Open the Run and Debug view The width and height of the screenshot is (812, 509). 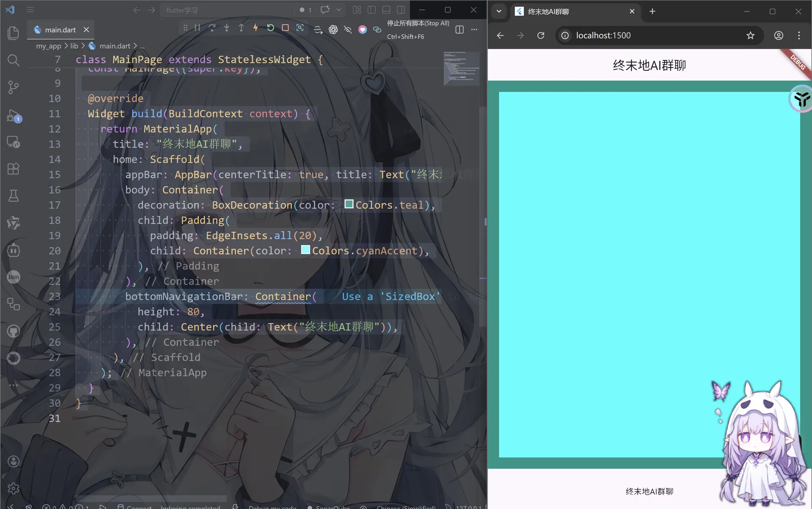click(14, 115)
